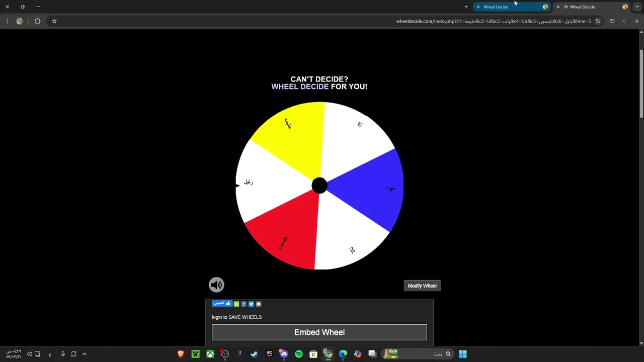This screenshot has width=644, height=362.
Task: Open a new browser tab
Action: (466, 7)
